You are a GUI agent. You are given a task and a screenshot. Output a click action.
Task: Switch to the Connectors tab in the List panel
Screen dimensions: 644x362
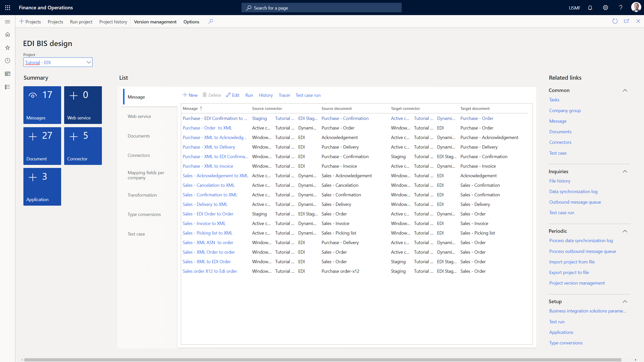click(139, 155)
